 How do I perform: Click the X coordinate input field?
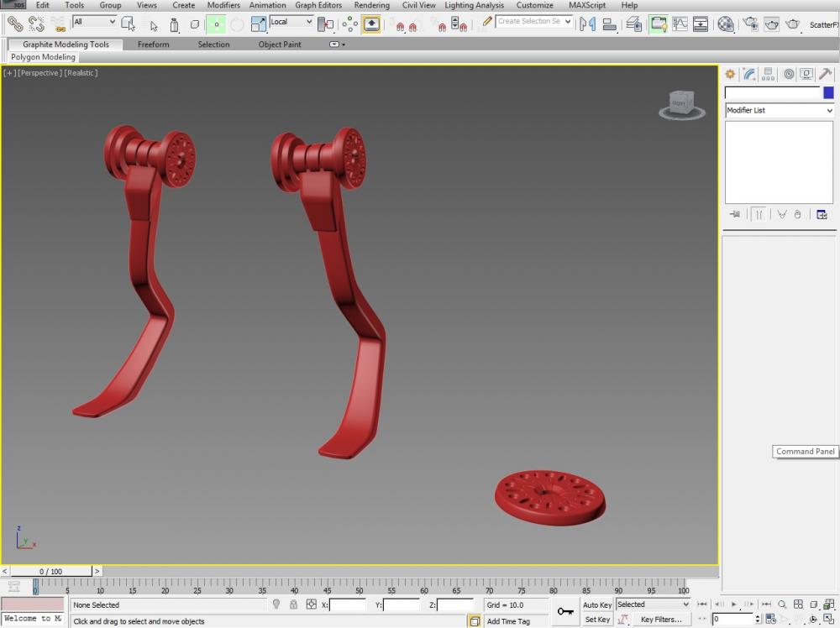348,604
